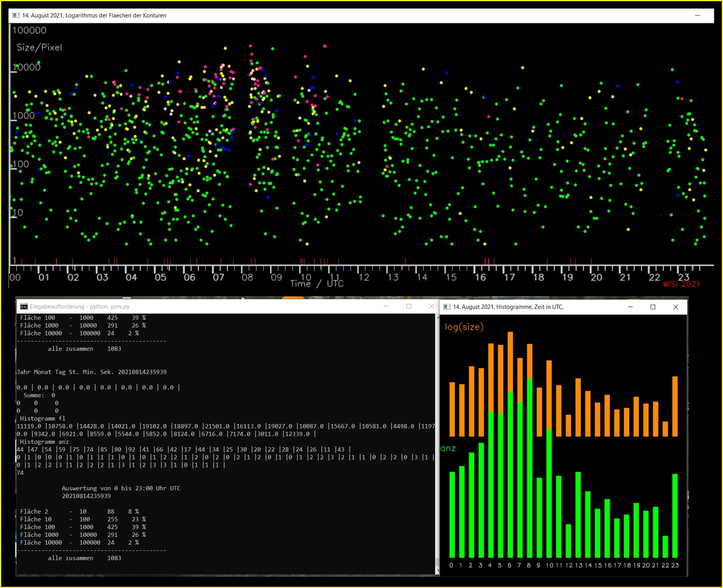
Task: Click the lone '74' line in console
Action: point(20,473)
